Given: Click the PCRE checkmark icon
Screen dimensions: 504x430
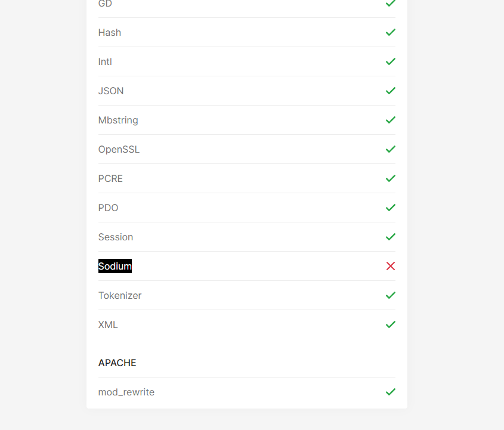Looking at the screenshot, I should click(x=391, y=179).
